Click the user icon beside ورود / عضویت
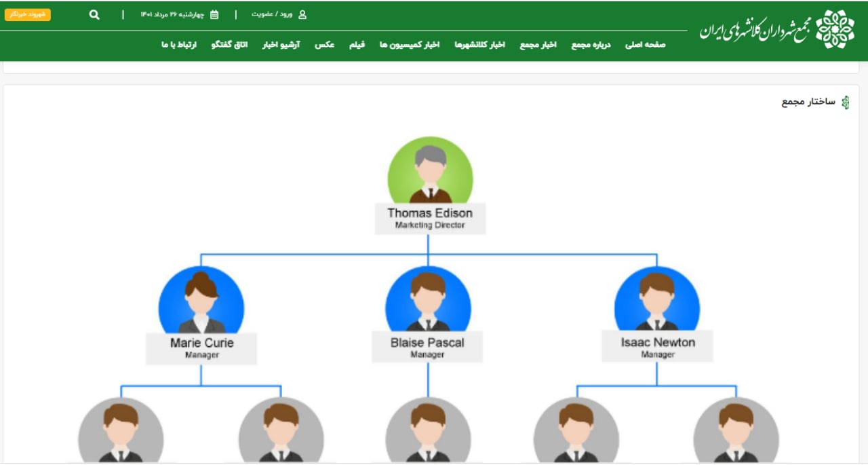This screenshot has height=465, width=868. (302, 14)
